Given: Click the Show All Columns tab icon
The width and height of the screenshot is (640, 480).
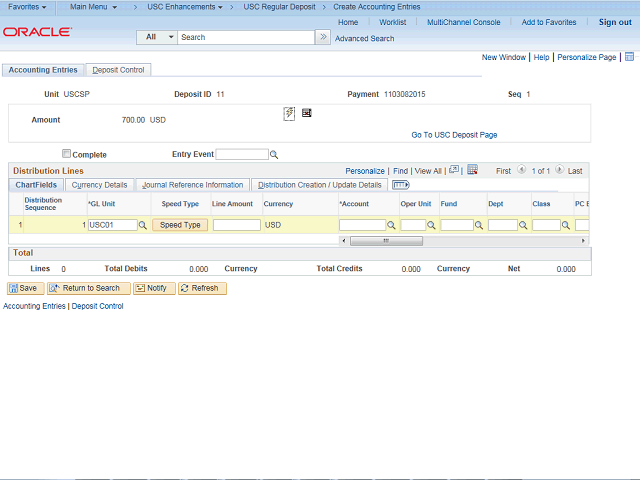Looking at the screenshot, I should (x=400, y=185).
